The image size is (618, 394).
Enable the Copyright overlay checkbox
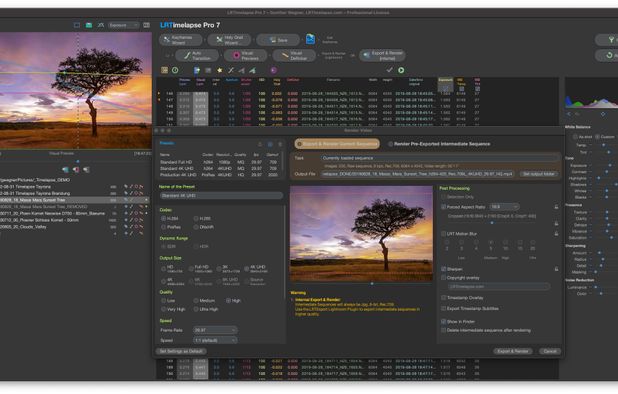tap(443, 278)
